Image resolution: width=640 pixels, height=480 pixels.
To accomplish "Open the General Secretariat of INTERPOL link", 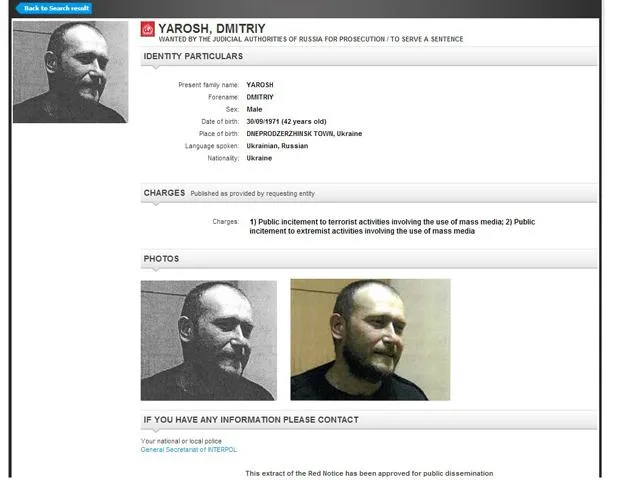I will (x=189, y=449).
